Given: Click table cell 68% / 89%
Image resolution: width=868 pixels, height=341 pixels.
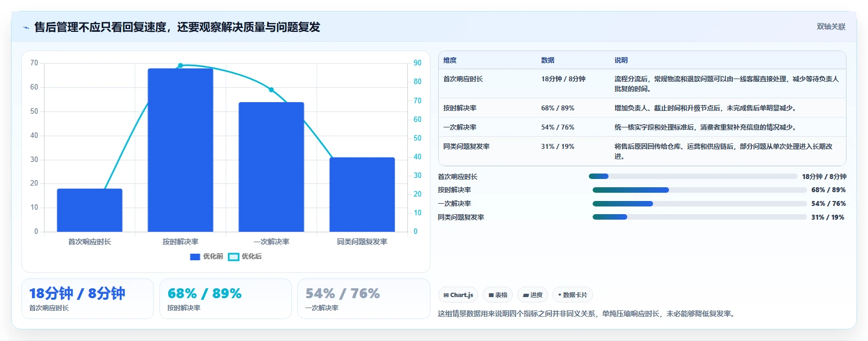Looking at the screenshot, I should 557,108.
